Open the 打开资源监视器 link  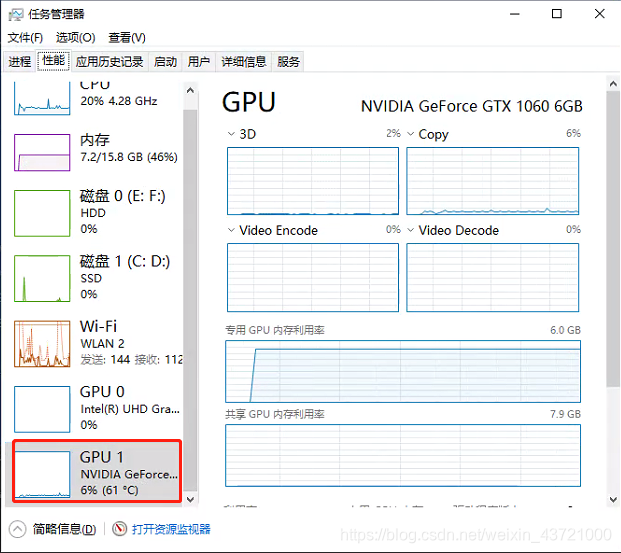[171, 529]
